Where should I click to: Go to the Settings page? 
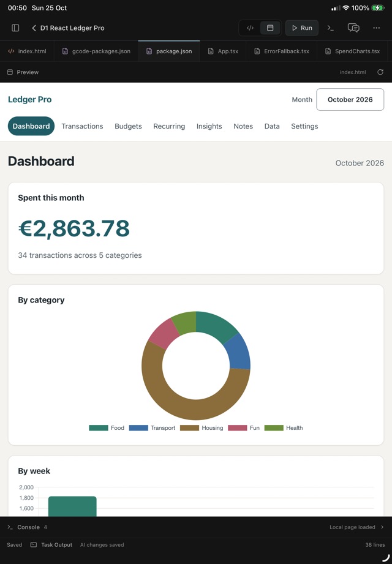304,126
